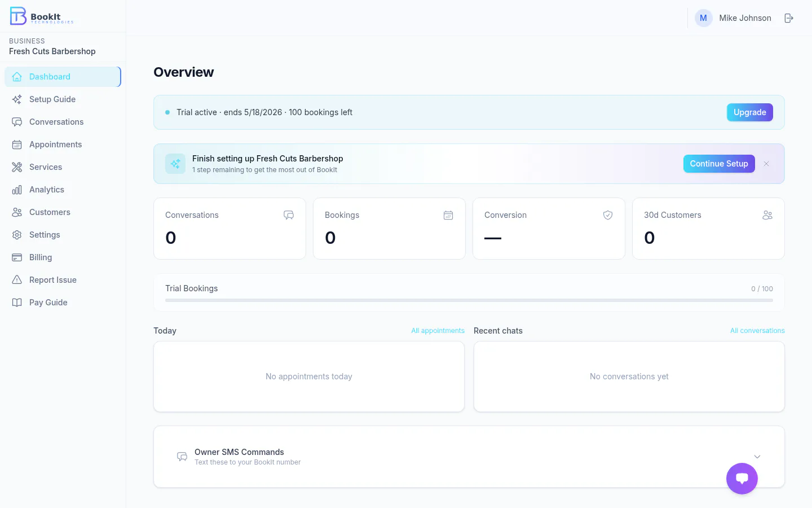Click the 'Text these to your BookIt number' subtitle
812x508 pixels.
pos(248,462)
